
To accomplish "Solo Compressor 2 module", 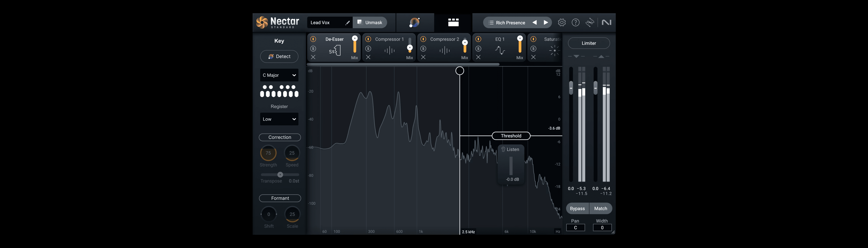I will coord(423,49).
